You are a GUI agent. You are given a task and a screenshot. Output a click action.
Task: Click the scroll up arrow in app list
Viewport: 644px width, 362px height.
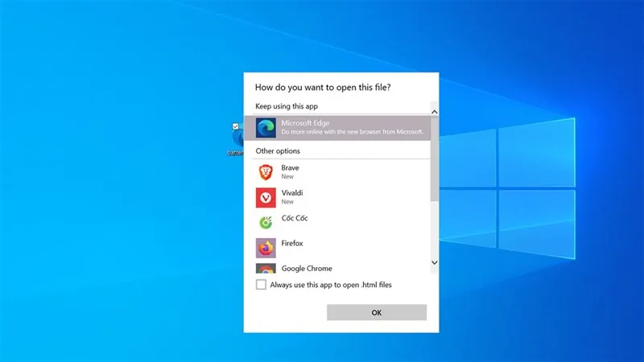[435, 113]
